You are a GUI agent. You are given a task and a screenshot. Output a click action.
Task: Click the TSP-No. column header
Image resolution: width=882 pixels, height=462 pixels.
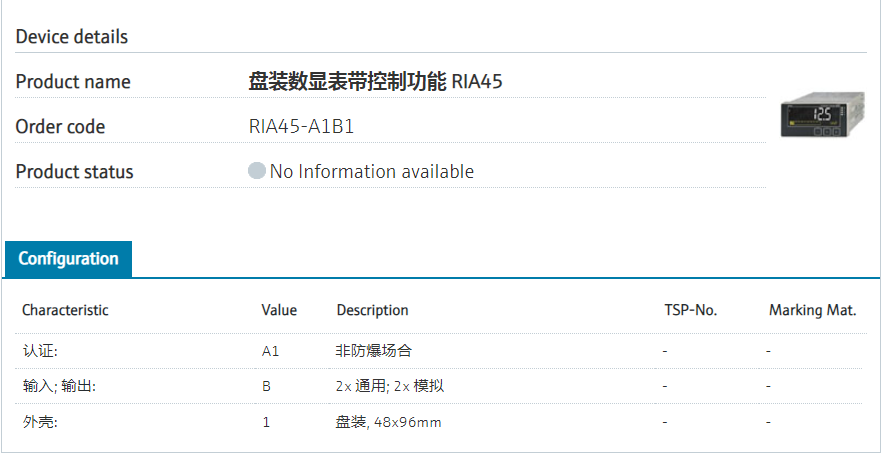click(x=690, y=310)
